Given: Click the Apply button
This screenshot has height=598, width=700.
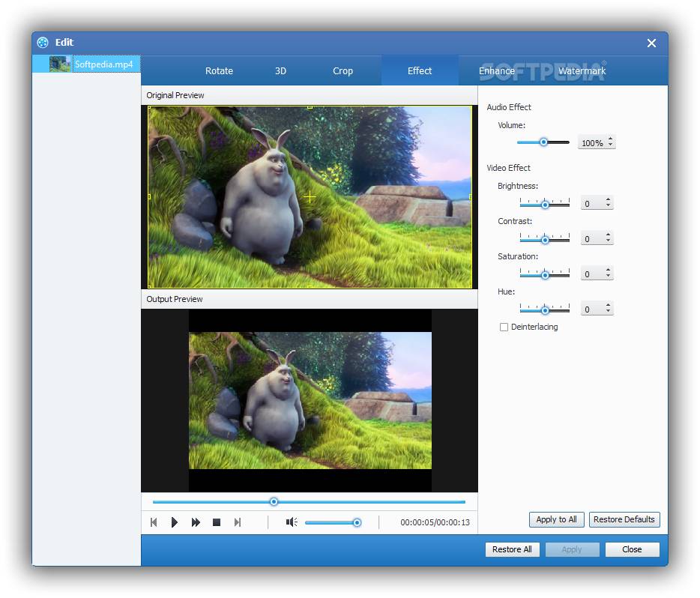Looking at the screenshot, I should (x=572, y=549).
